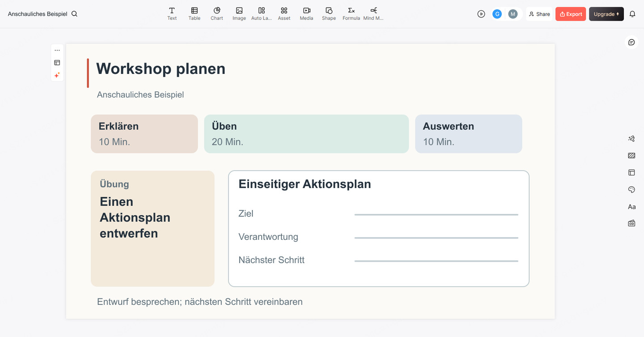This screenshot has width=644, height=337.
Task: Click the Share button
Action: (x=539, y=14)
